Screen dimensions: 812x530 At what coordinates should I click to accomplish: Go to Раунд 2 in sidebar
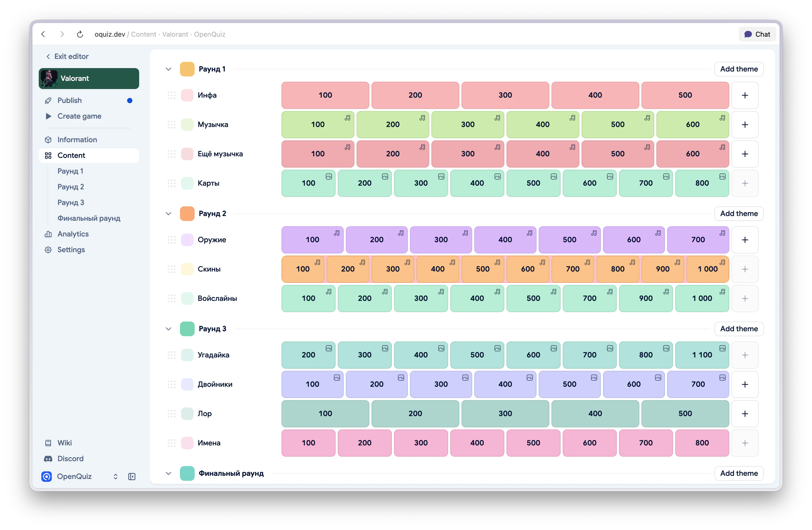click(71, 187)
